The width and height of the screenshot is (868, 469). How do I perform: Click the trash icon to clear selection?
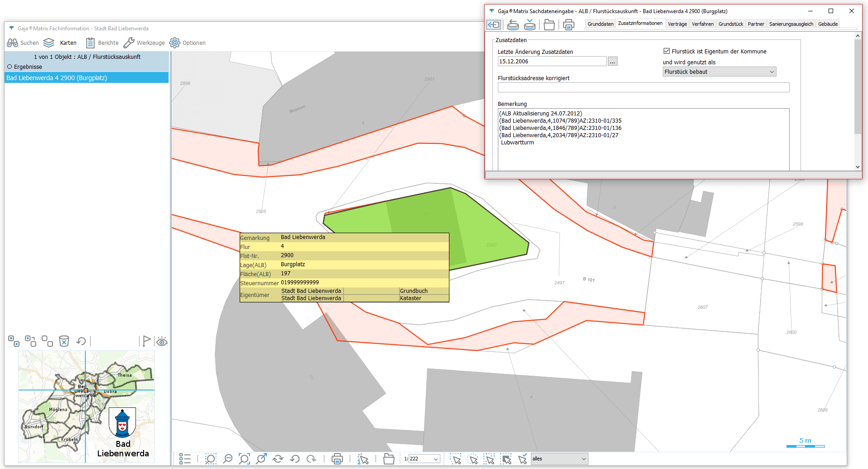point(64,341)
